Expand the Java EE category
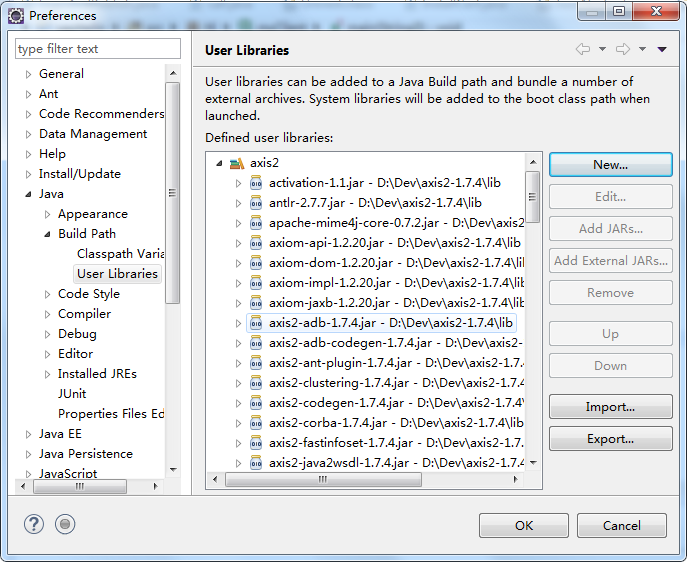Viewport: 687px width, 562px height. [x=28, y=434]
